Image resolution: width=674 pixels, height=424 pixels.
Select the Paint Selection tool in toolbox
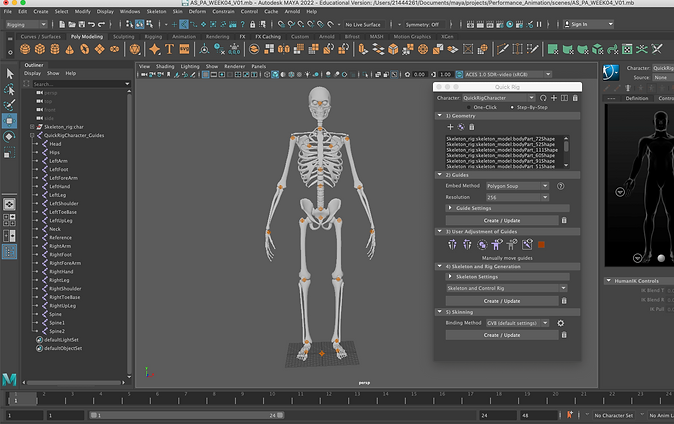(x=9, y=105)
